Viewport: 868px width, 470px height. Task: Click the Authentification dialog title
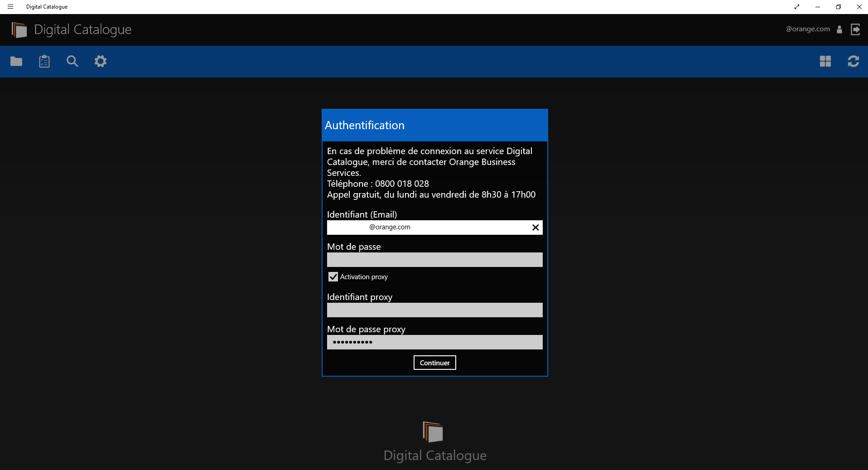tap(365, 126)
